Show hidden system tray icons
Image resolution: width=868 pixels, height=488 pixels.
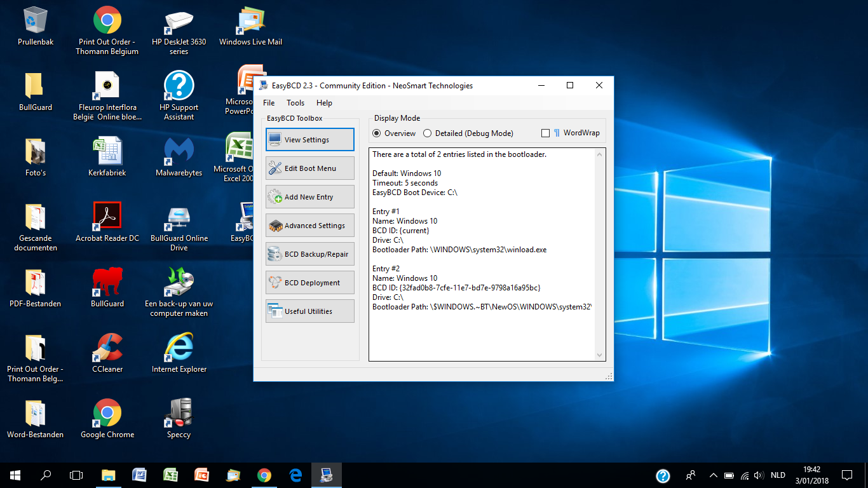point(713,475)
